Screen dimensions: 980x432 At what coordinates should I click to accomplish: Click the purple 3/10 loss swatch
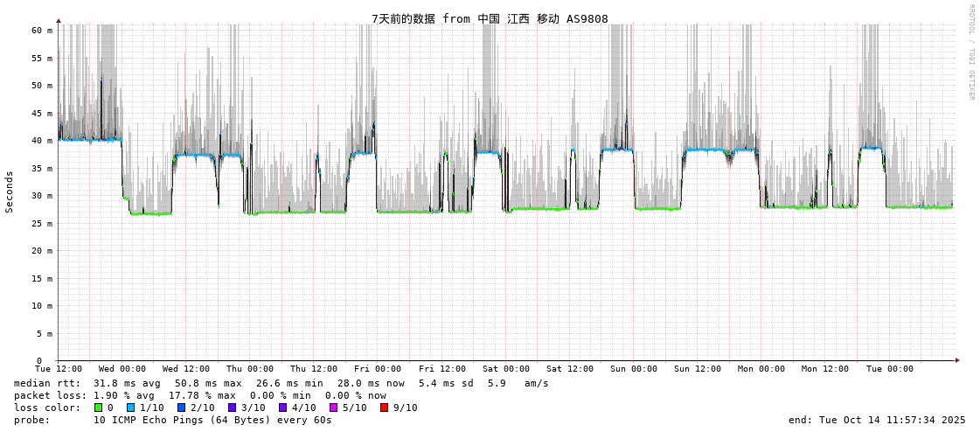(232, 408)
